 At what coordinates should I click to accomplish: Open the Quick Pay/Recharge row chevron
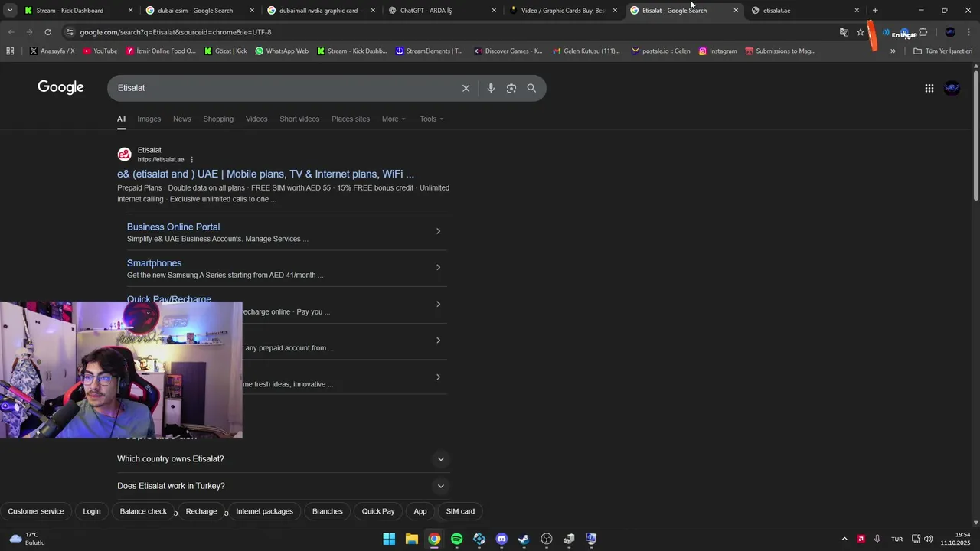tap(438, 304)
